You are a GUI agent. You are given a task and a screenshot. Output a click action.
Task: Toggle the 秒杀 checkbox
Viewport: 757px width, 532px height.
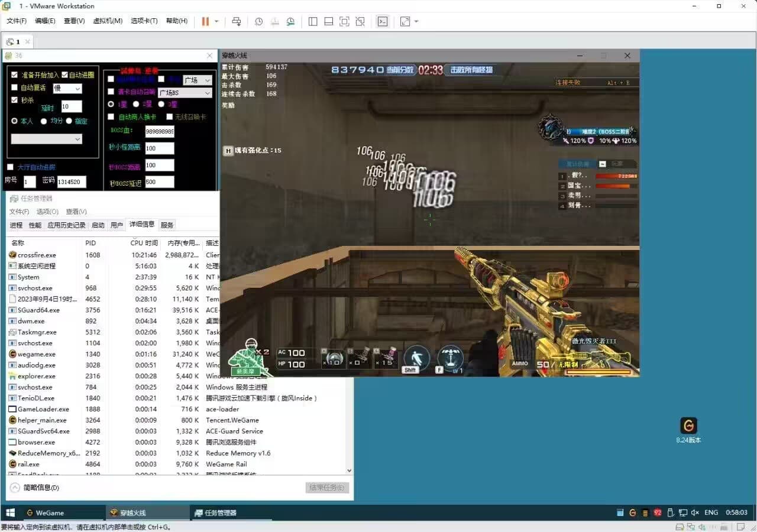(15, 100)
